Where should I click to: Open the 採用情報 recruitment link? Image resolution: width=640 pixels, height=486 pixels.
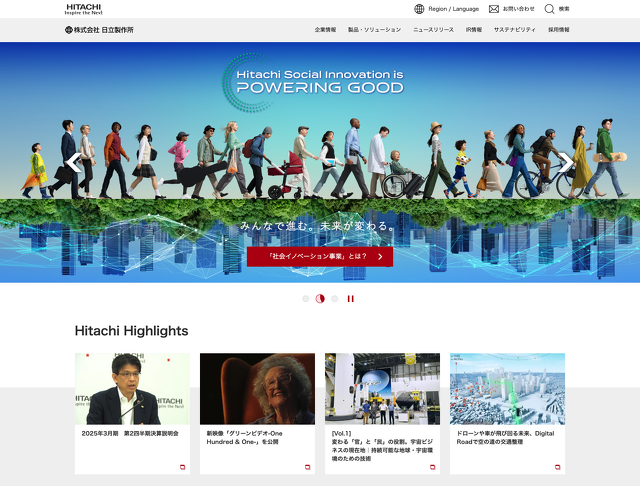[x=558, y=30]
